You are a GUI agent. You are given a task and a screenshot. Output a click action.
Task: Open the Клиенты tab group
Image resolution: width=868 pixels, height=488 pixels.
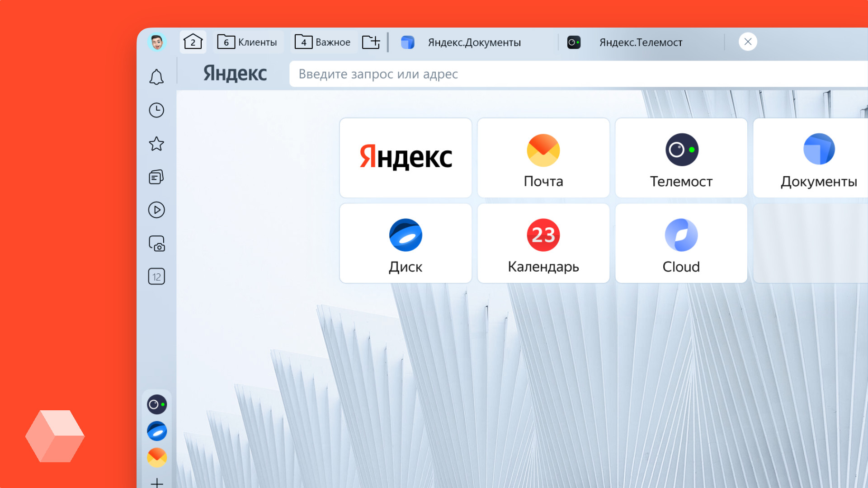[x=248, y=42]
